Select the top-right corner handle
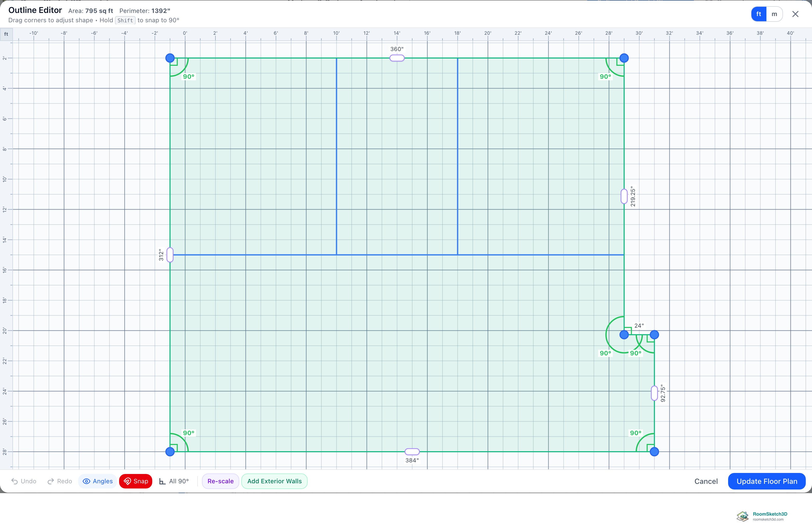This screenshot has height=532, width=812. click(624, 58)
